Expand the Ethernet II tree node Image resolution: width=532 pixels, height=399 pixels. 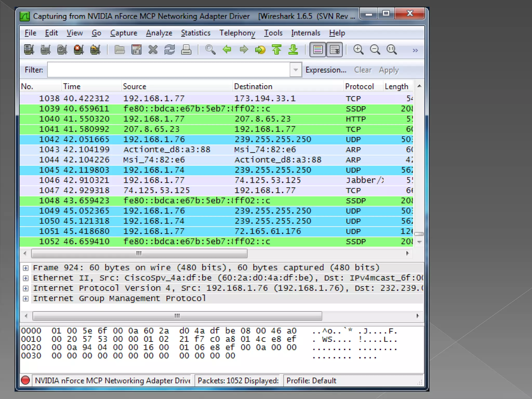25,278
